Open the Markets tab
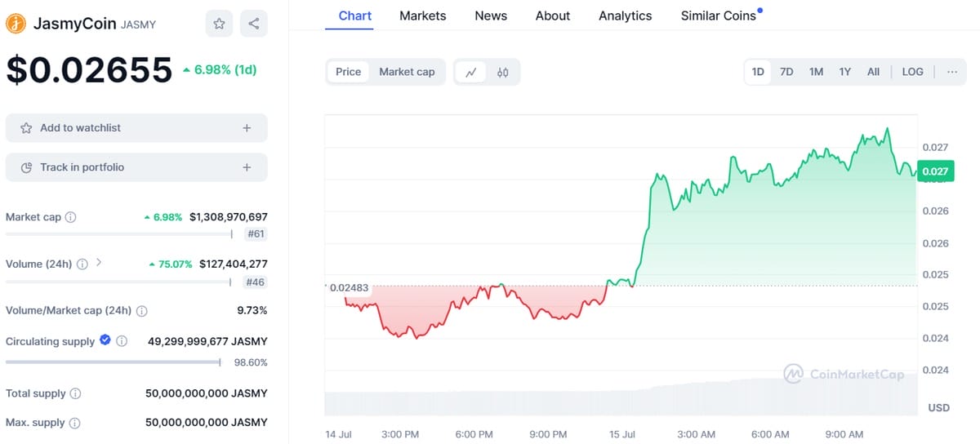Viewport: 980px width, 444px height. pos(423,16)
